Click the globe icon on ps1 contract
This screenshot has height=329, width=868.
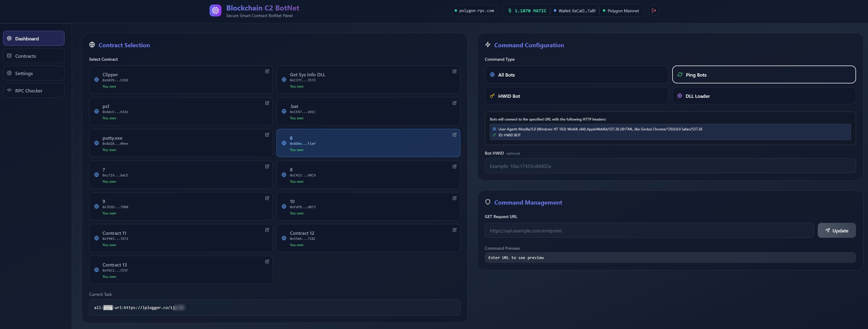point(96,111)
